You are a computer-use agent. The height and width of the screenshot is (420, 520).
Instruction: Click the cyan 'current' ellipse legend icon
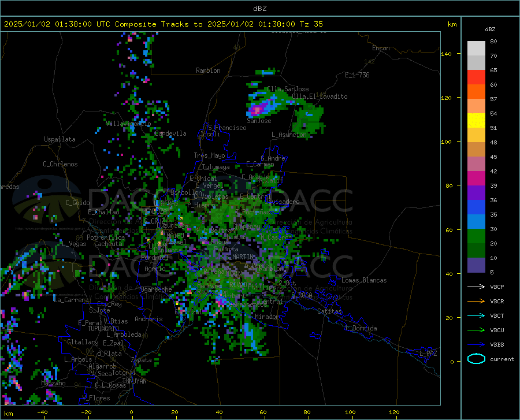pyautogui.click(x=476, y=359)
